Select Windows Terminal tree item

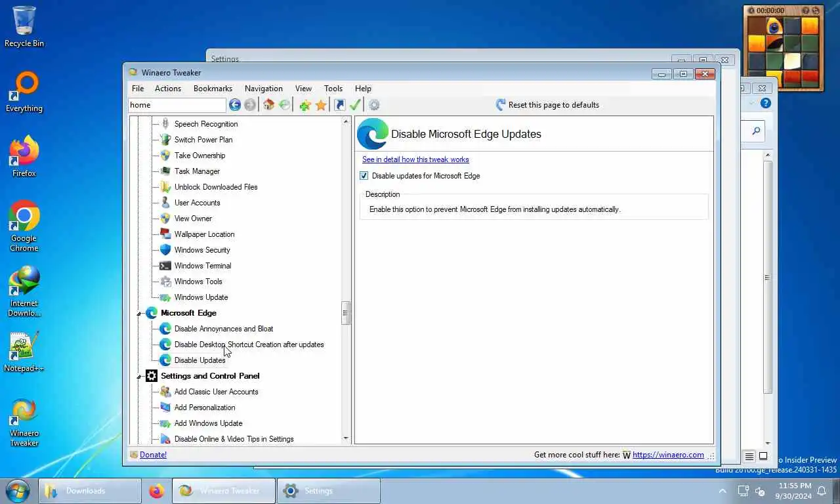click(x=203, y=266)
